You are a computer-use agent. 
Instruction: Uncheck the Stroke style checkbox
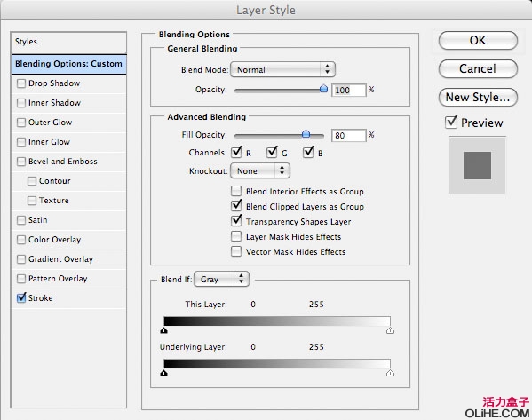[21, 297]
